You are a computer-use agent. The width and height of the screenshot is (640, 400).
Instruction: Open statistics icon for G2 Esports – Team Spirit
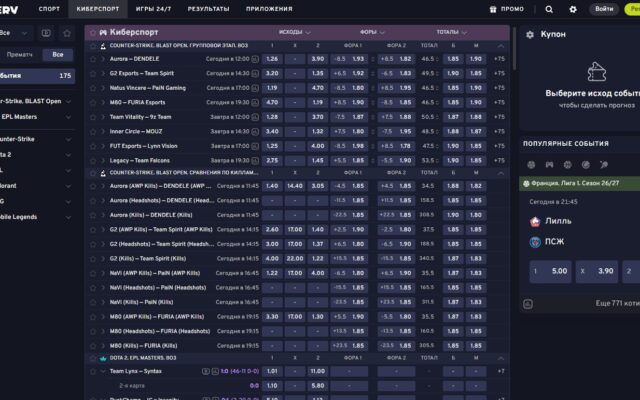(x=255, y=73)
